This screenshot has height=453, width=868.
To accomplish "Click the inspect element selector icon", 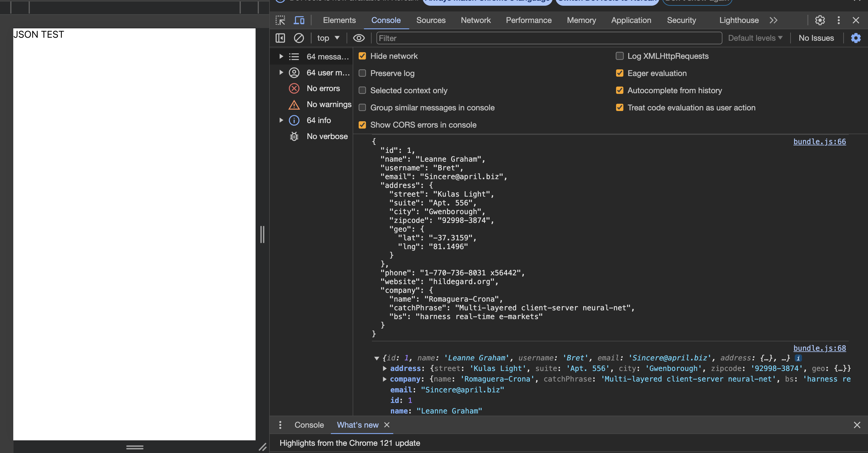I will 280,20.
